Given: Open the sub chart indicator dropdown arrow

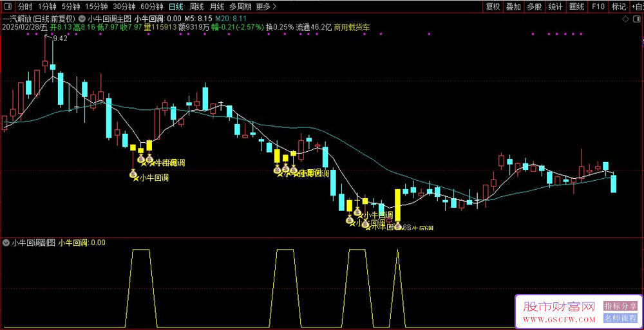Looking at the screenshot, I should (x=6, y=243).
